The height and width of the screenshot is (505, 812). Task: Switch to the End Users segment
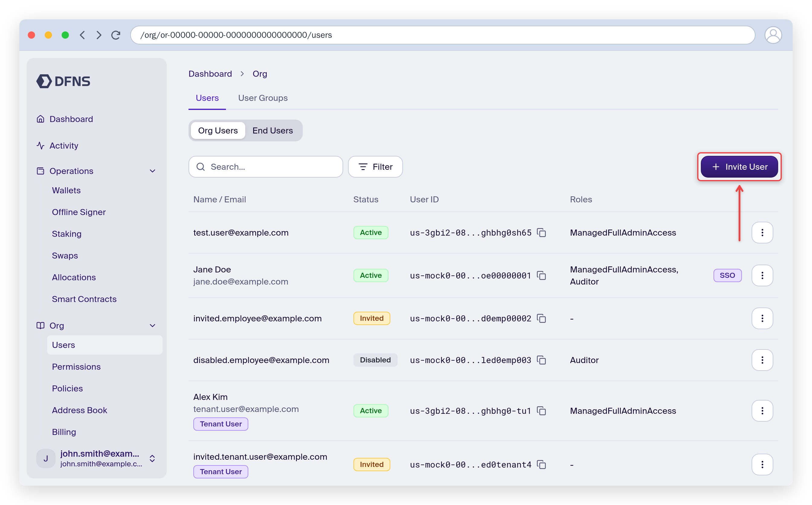[272, 130]
